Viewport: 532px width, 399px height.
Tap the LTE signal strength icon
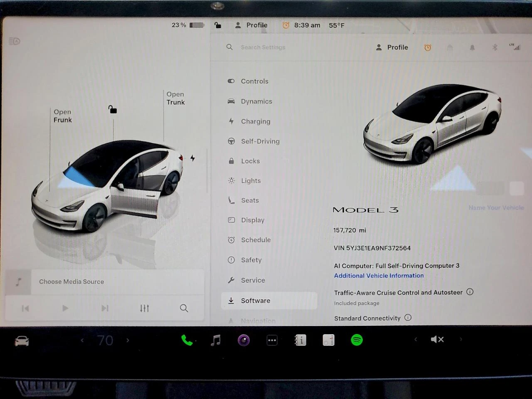click(515, 47)
